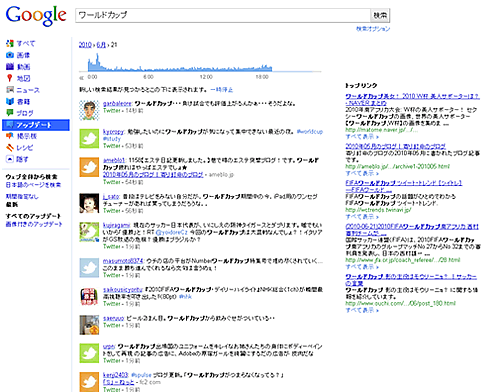
Task: Open 地図 maps red pin icon
Action: click(10, 78)
